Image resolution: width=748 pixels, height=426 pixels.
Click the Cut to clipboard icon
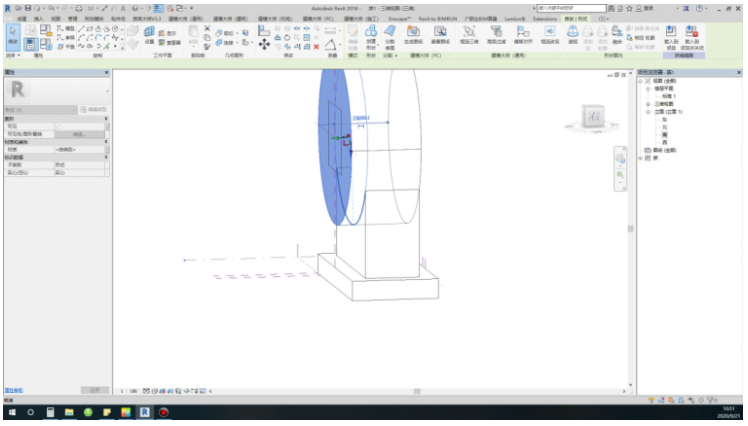207,29
